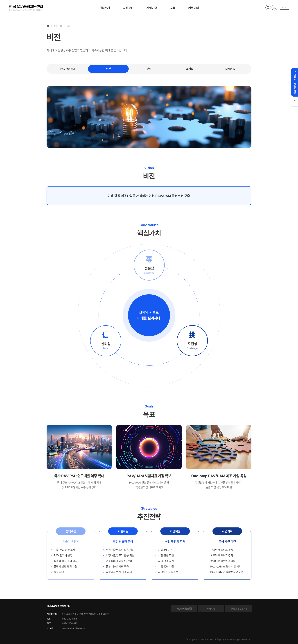Open the 이용약관 footer button

click(x=211, y=609)
